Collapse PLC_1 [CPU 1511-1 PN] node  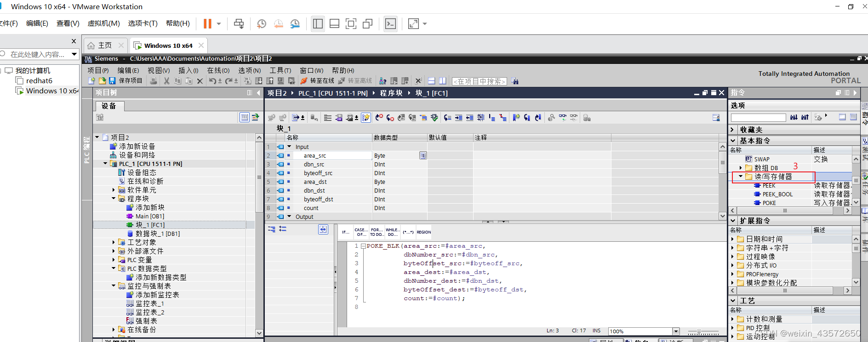(x=105, y=163)
